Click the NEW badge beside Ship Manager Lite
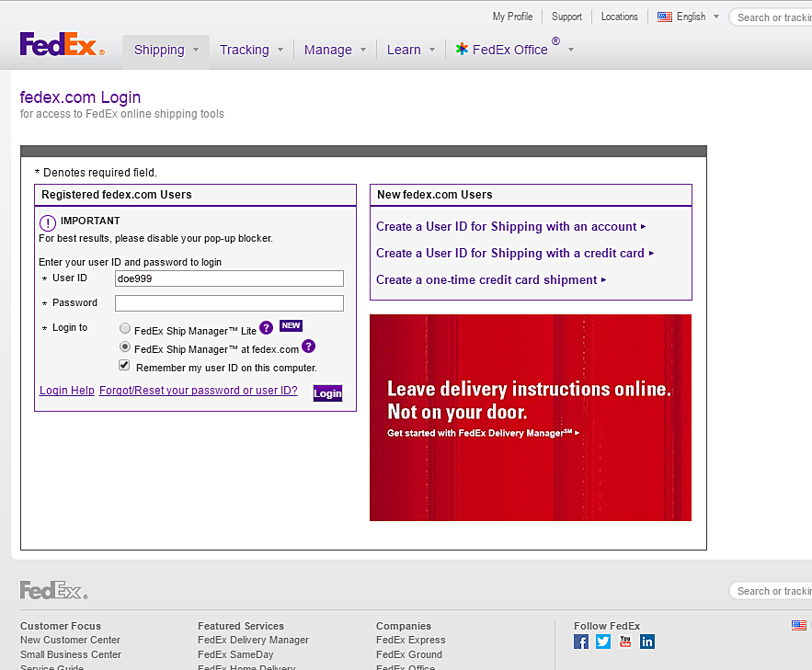 tap(291, 325)
